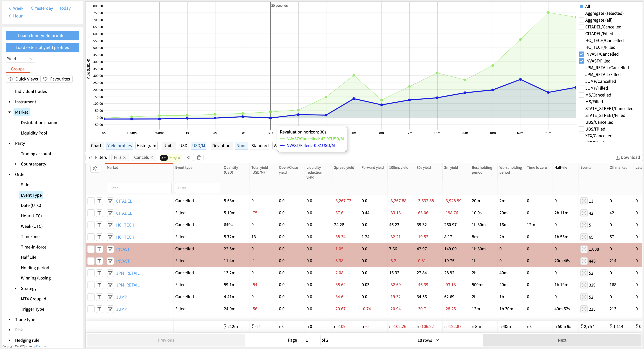The width and height of the screenshot is (644, 349).
Task: Click INVAST/Filled point at 60m on chart
Action: [x=520, y=79]
